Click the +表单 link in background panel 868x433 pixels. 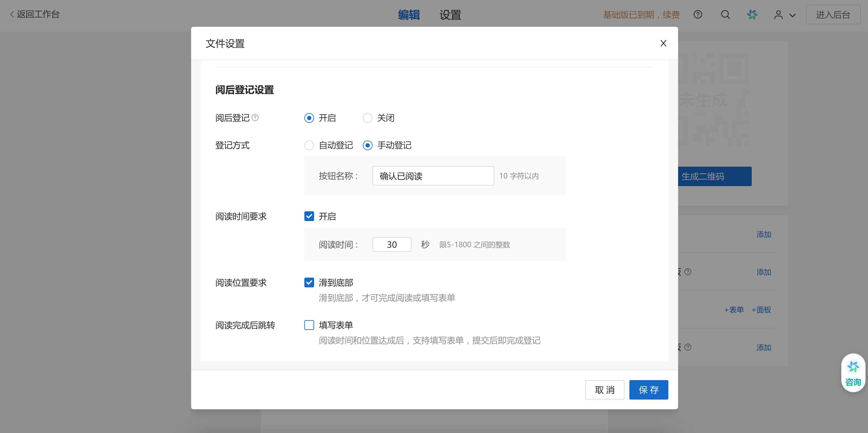734,310
